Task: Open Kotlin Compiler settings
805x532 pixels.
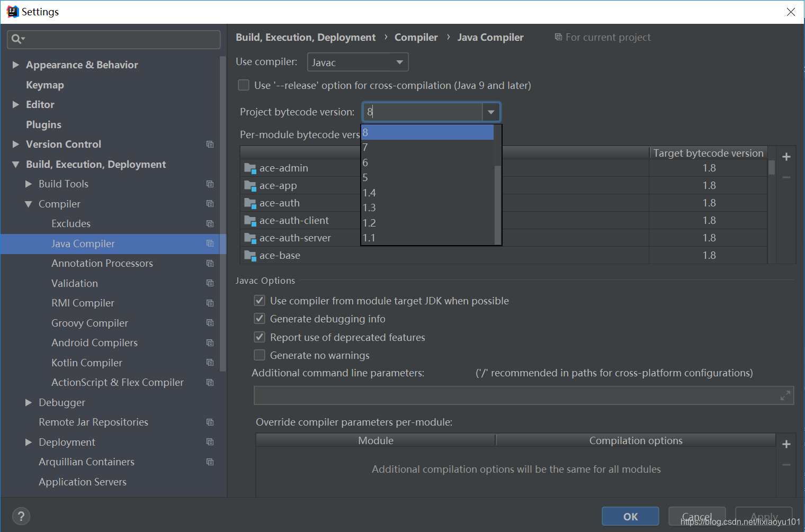Action: tap(87, 363)
